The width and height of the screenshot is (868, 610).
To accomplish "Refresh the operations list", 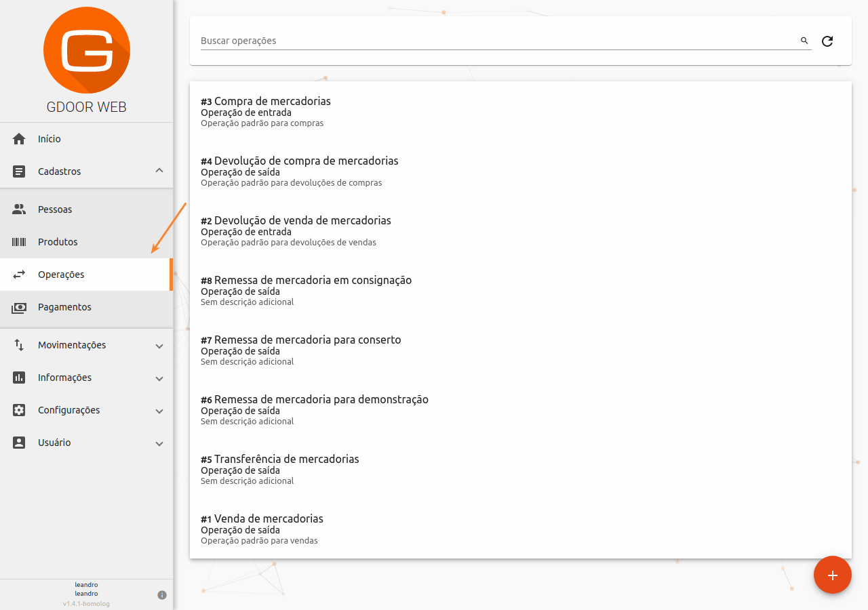I will pyautogui.click(x=827, y=41).
